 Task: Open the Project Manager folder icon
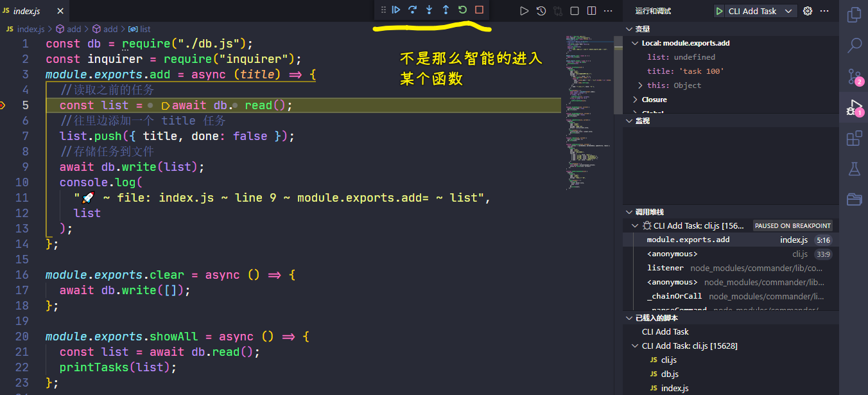point(854,200)
